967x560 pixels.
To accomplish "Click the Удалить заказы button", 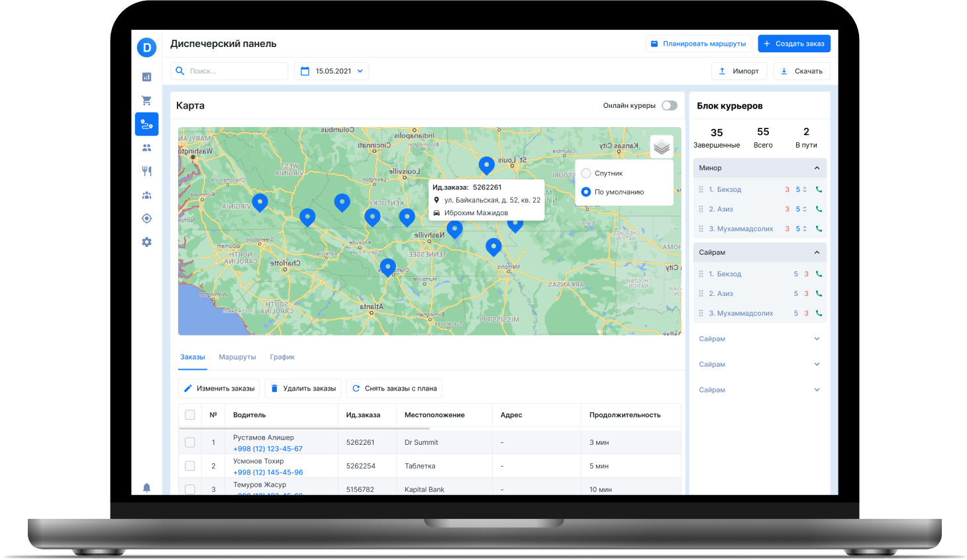I will (303, 389).
